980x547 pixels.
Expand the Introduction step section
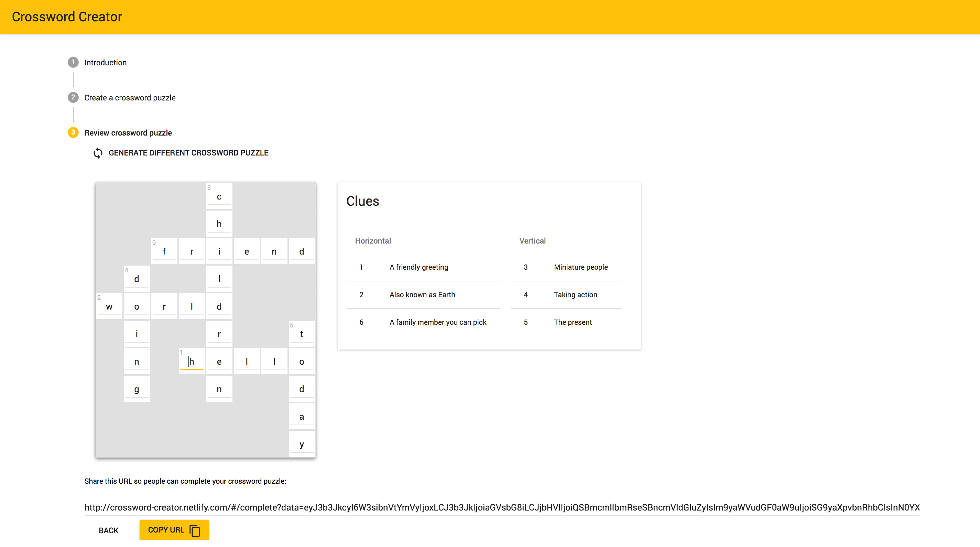(x=105, y=62)
